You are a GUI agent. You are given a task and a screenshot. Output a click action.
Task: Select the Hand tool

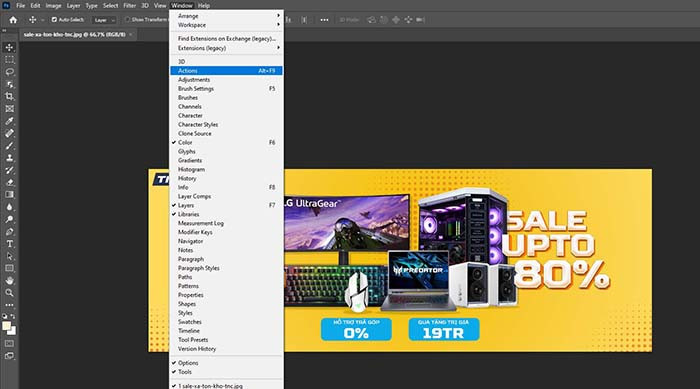[x=9, y=280]
